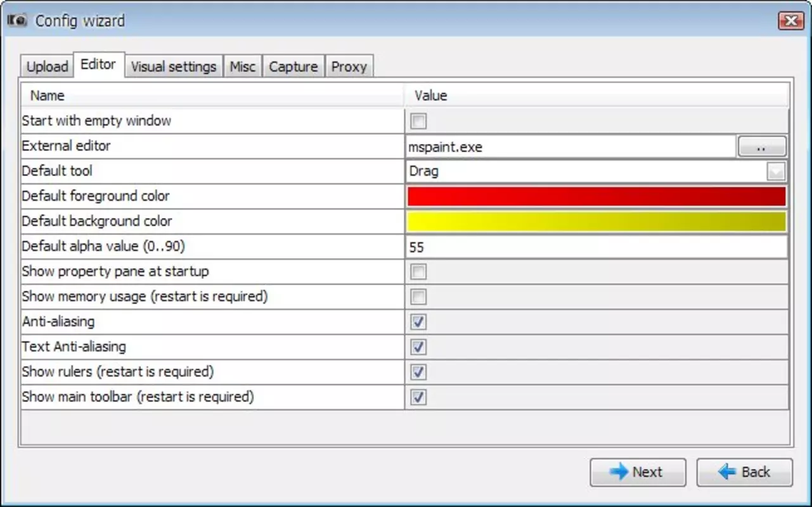Image resolution: width=812 pixels, height=507 pixels.
Task: Click the Value column header
Action: [596, 96]
